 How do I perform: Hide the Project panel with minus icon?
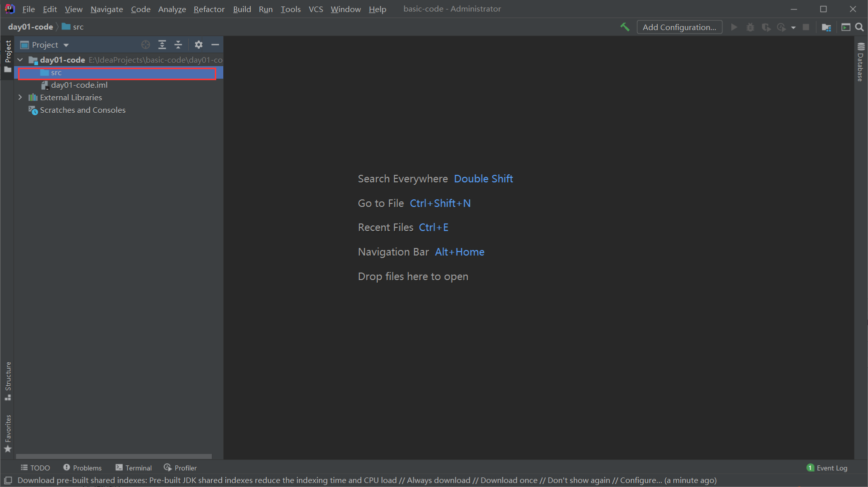215,45
